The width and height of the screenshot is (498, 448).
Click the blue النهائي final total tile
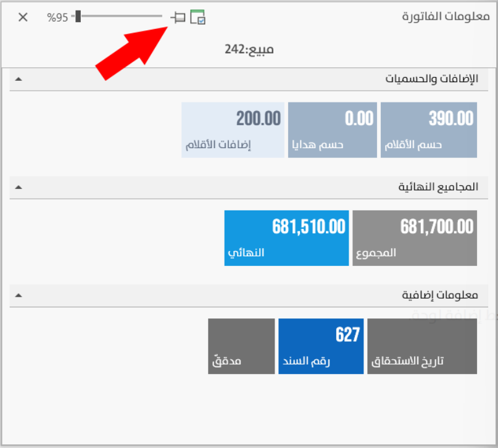(x=286, y=238)
